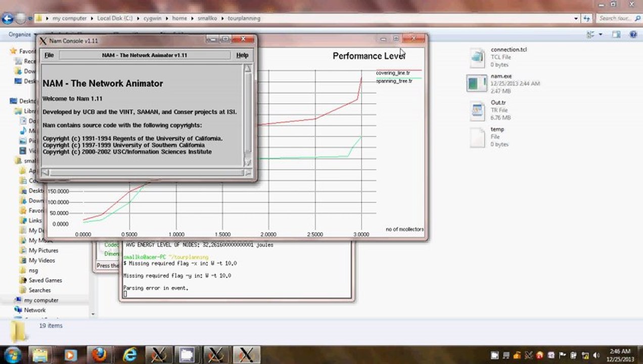The width and height of the screenshot is (643, 364).
Task: Click Nam Console vertical scrollbar down arrow
Action: 248,162
